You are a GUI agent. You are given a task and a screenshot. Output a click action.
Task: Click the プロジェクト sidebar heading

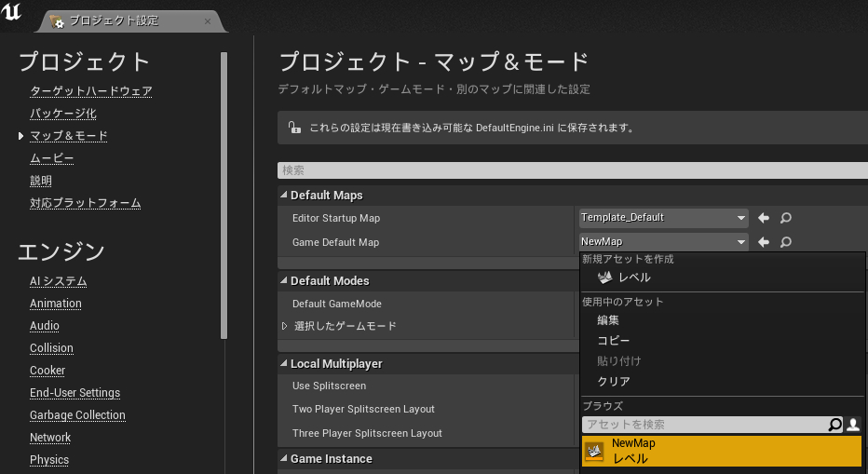(x=84, y=61)
